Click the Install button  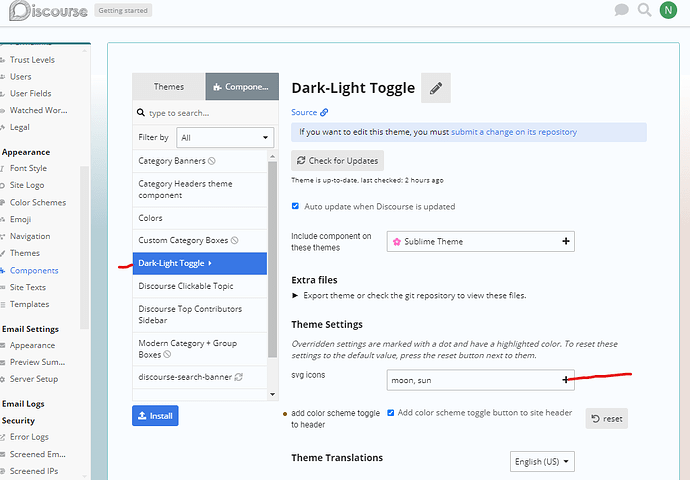(x=155, y=416)
